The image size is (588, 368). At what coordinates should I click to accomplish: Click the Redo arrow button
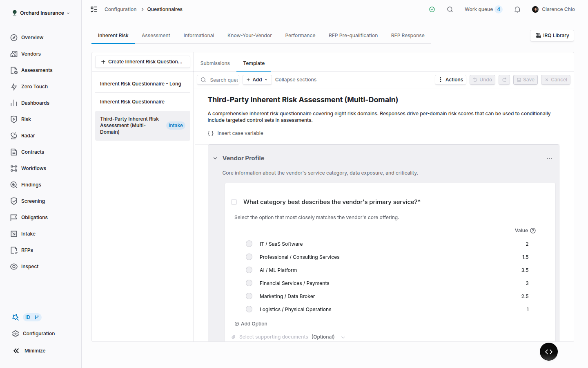pyautogui.click(x=504, y=80)
